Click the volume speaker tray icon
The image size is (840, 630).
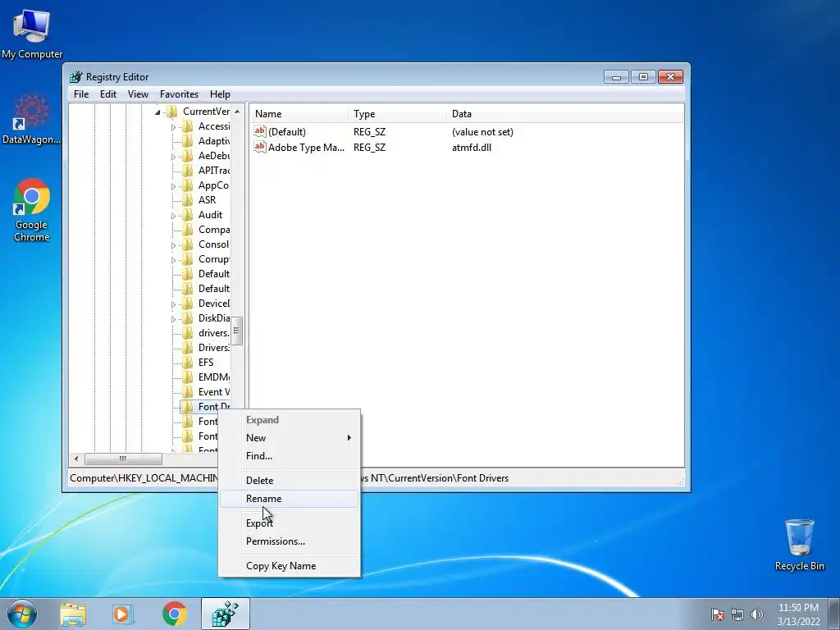click(x=756, y=614)
